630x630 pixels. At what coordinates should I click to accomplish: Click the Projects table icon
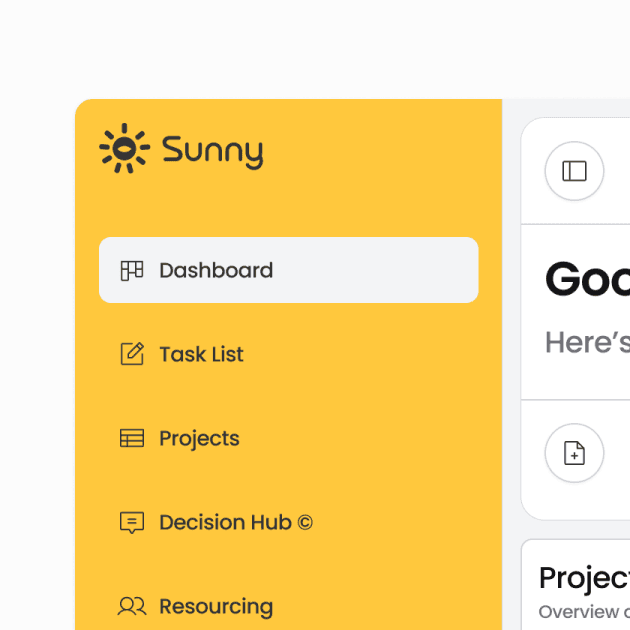(x=132, y=438)
